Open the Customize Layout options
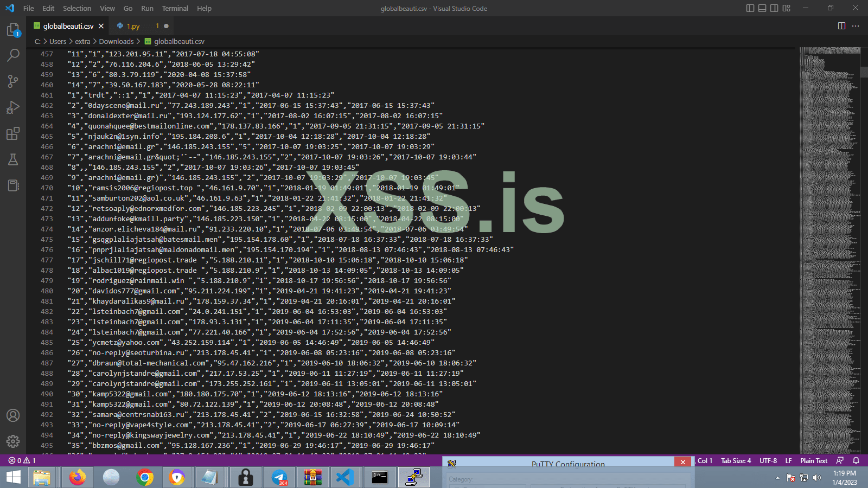 [x=787, y=8]
